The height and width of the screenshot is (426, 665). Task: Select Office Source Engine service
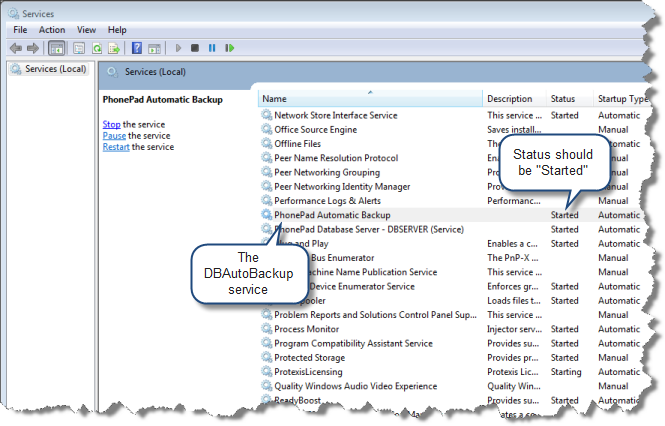click(x=315, y=129)
